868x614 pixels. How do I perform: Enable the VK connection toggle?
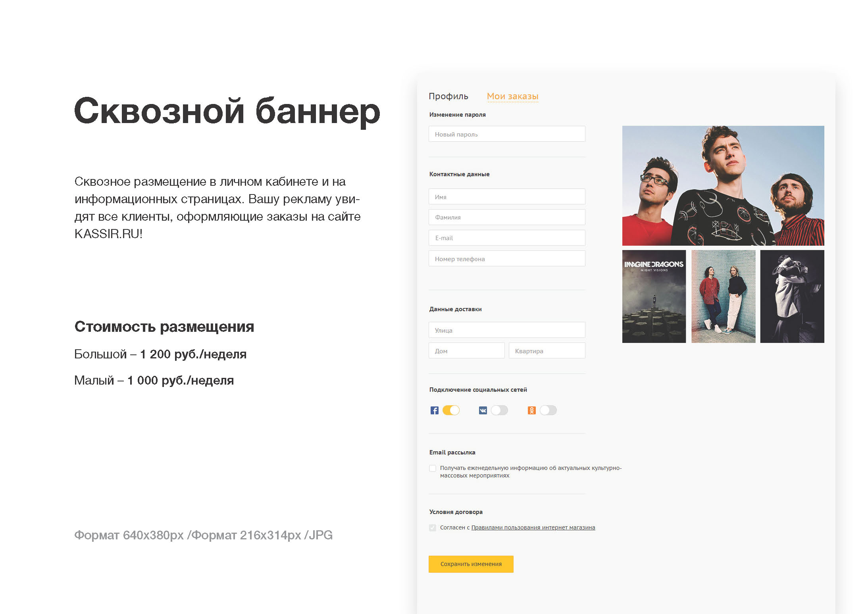(x=499, y=410)
